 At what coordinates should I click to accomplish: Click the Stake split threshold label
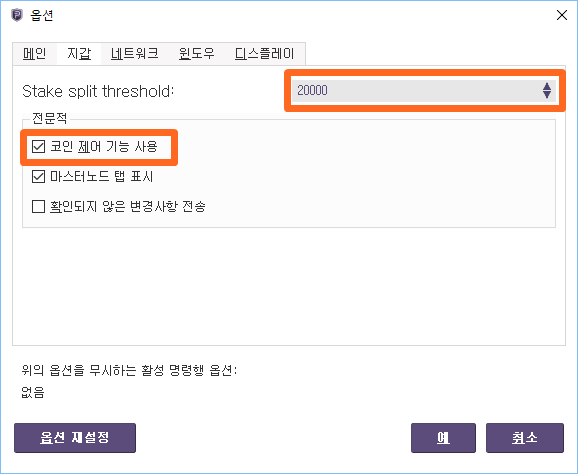98,91
